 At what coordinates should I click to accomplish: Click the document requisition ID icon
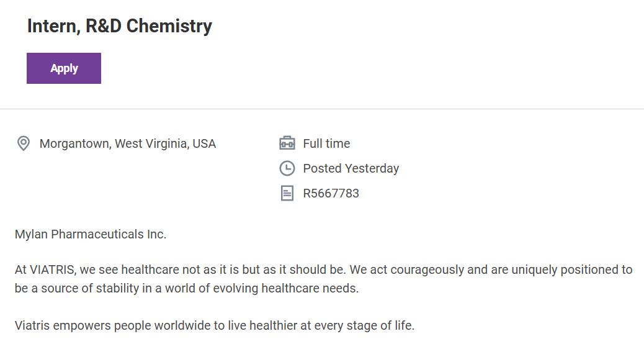(x=287, y=193)
